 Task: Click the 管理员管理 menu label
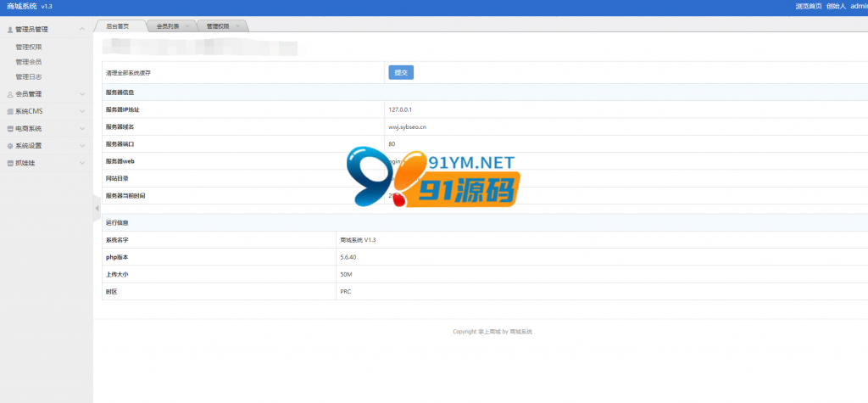[32, 30]
